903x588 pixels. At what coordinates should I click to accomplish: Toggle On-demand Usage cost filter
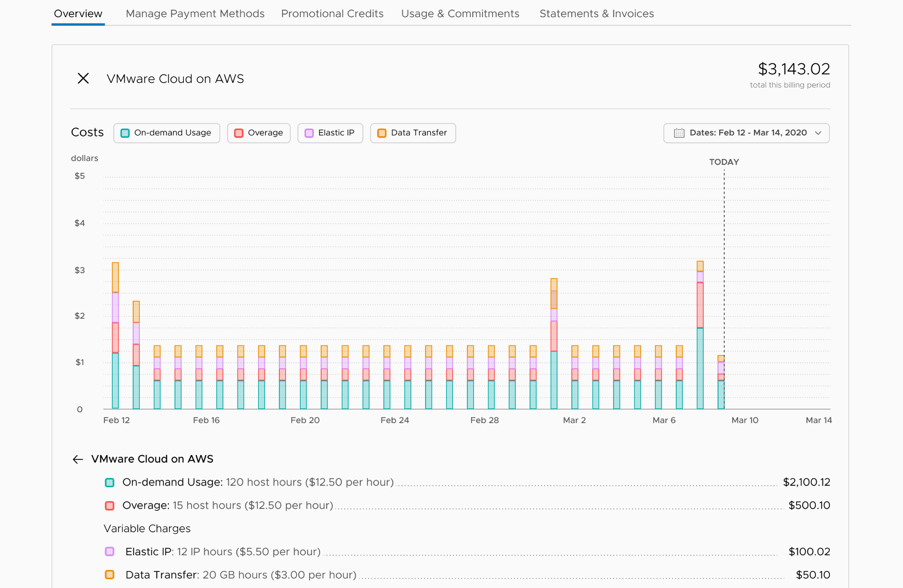(167, 133)
